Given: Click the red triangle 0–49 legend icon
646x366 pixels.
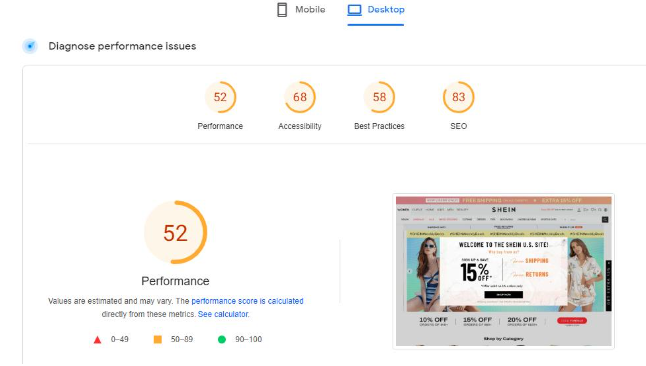Looking at the screenshot, I should 97,340.
